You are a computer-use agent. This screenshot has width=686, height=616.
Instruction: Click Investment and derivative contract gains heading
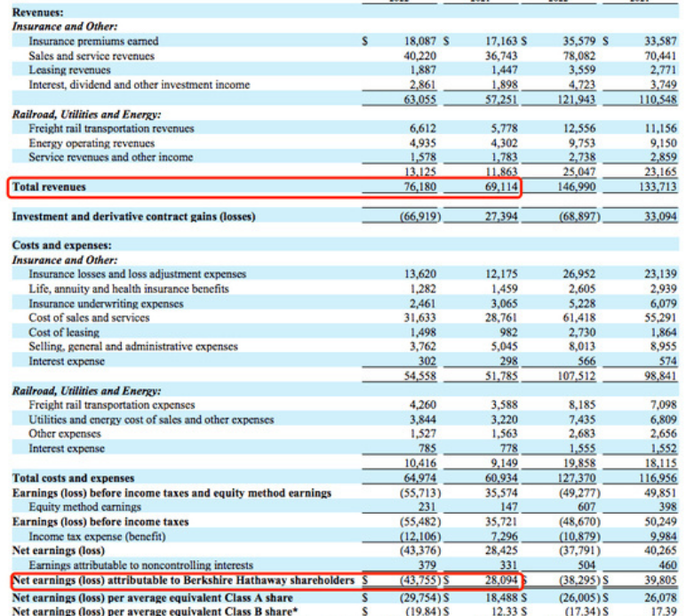[133, 217]
